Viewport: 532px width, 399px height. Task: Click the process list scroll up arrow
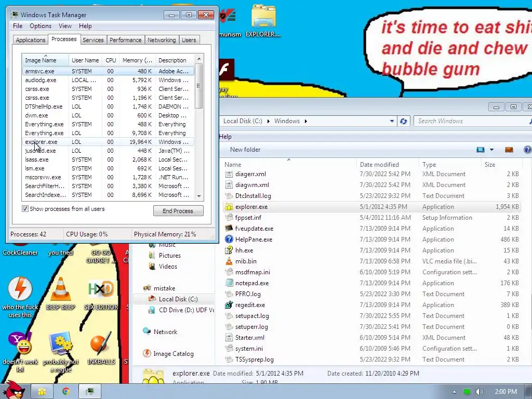[x=199, y=59]
